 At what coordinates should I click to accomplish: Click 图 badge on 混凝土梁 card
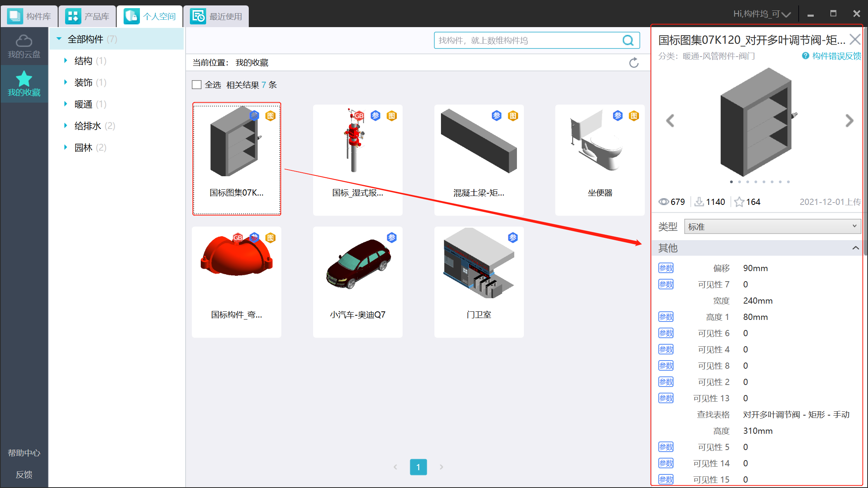[513, 115]
